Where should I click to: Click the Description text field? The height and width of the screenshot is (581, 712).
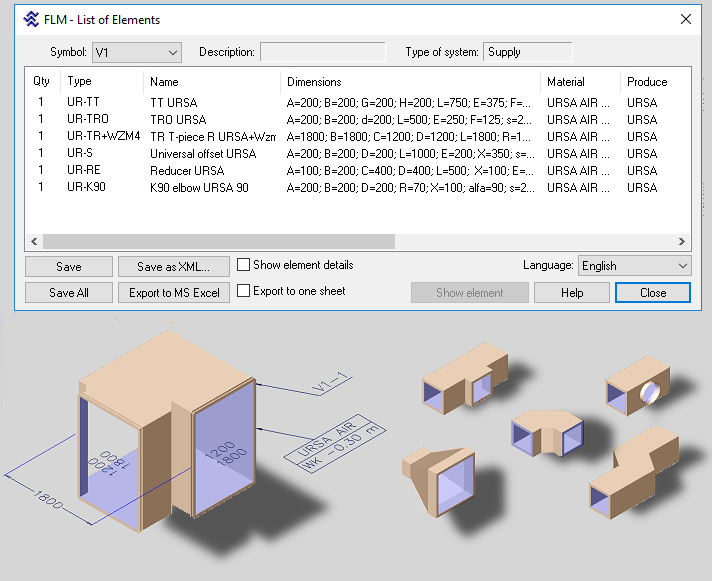322,52
